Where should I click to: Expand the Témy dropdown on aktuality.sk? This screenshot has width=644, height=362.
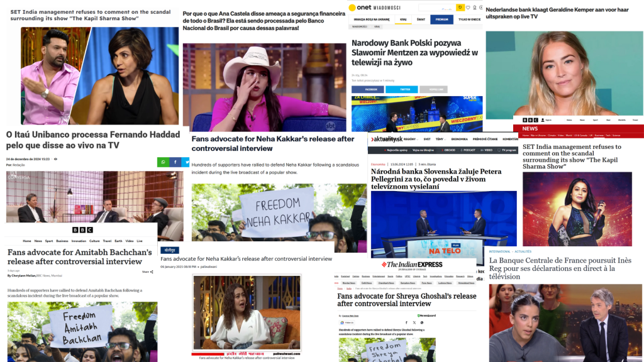click(440, 140)
